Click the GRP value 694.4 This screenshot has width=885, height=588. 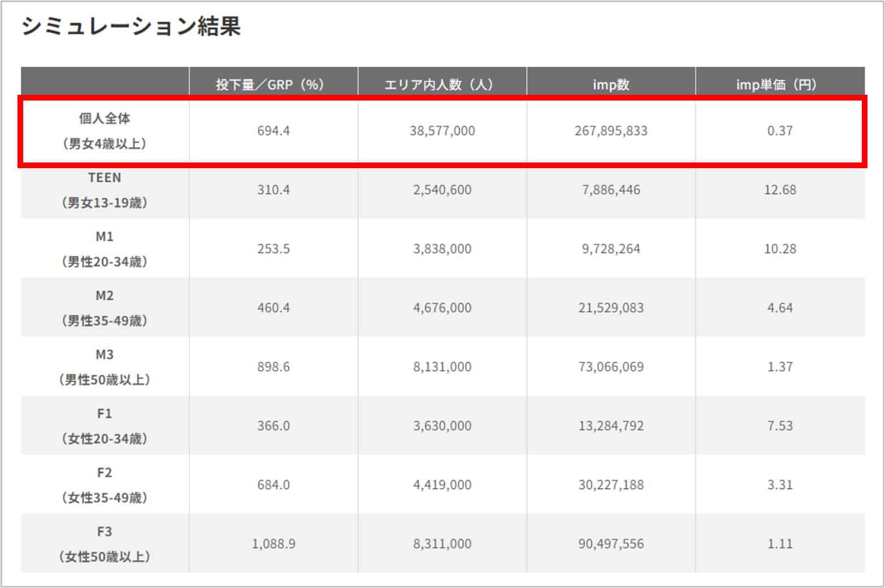pos(273,131)
